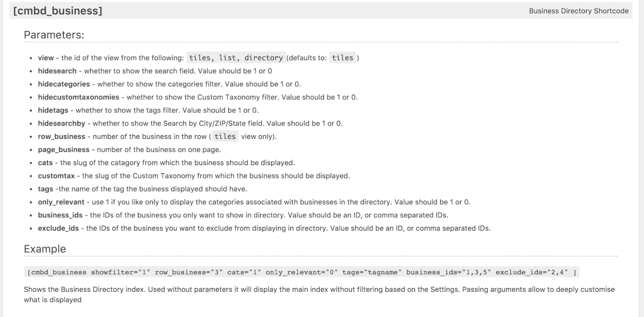Screen dimensions: 644x317
Task: Click the only_relevant parameter name
Action: pos(61,202)
